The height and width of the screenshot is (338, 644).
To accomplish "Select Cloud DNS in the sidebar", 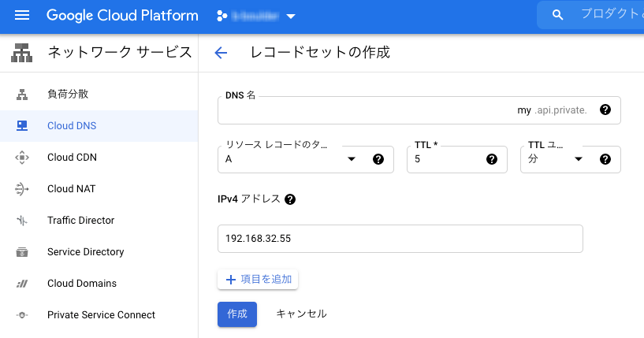I will click(x=99, y=126).
